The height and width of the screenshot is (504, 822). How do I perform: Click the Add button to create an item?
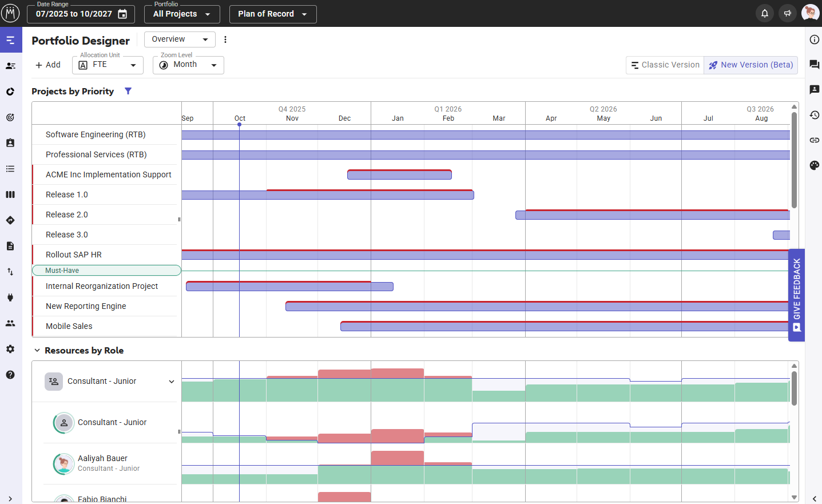coord(47,64)
